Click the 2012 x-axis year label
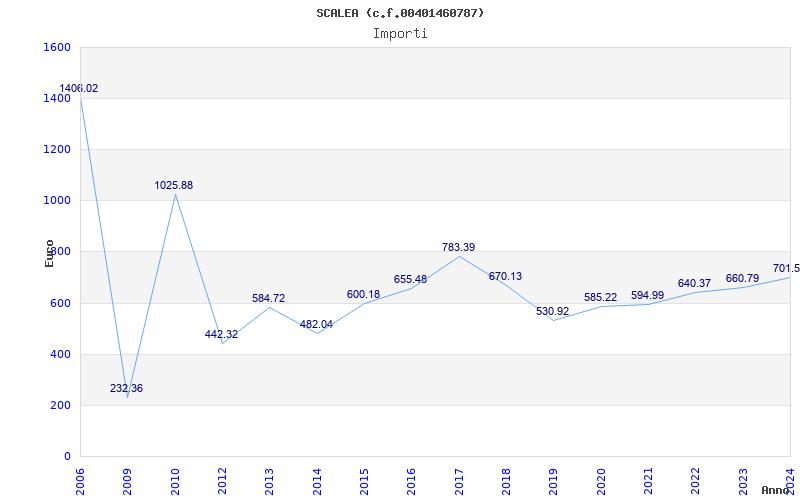 222,481
